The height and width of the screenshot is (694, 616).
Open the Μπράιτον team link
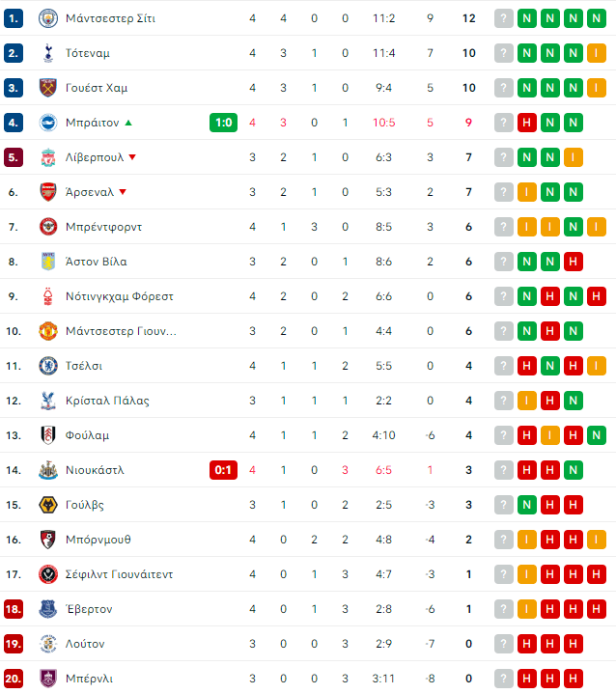click(92, 123)
